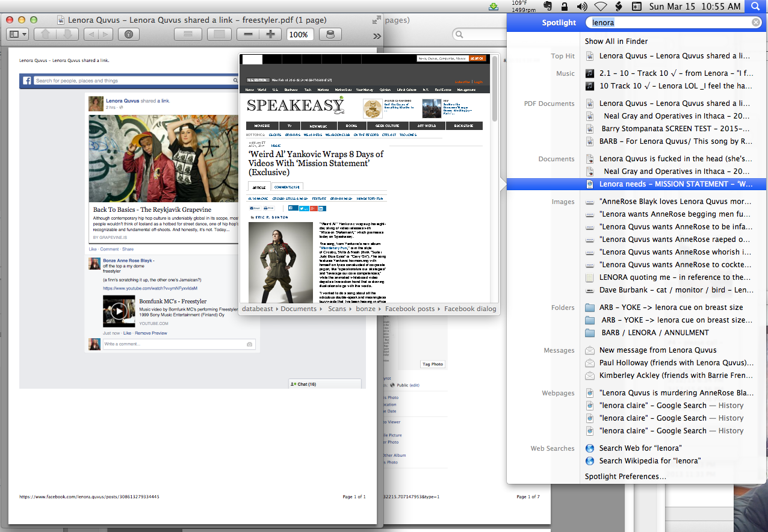The image size is (768, 532).
Task: Open Spotlight Preferences
Action: point(625,477)
